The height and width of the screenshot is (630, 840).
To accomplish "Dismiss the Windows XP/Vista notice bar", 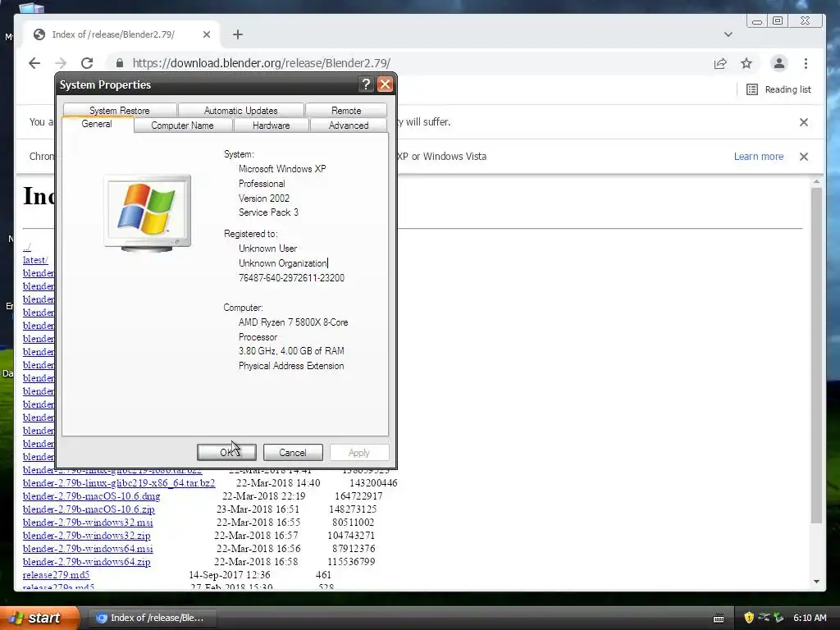I will (x=804, y=157).
